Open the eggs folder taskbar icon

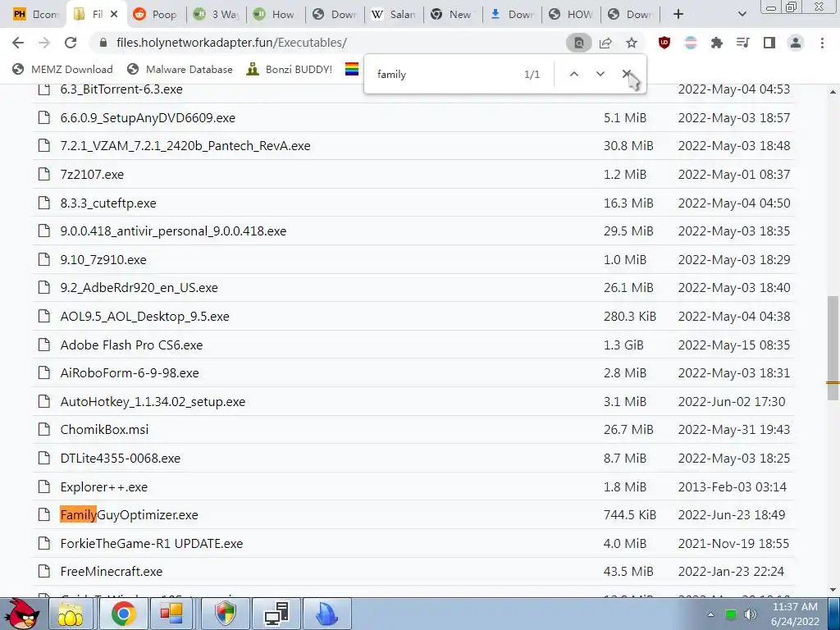coord(71,614)
